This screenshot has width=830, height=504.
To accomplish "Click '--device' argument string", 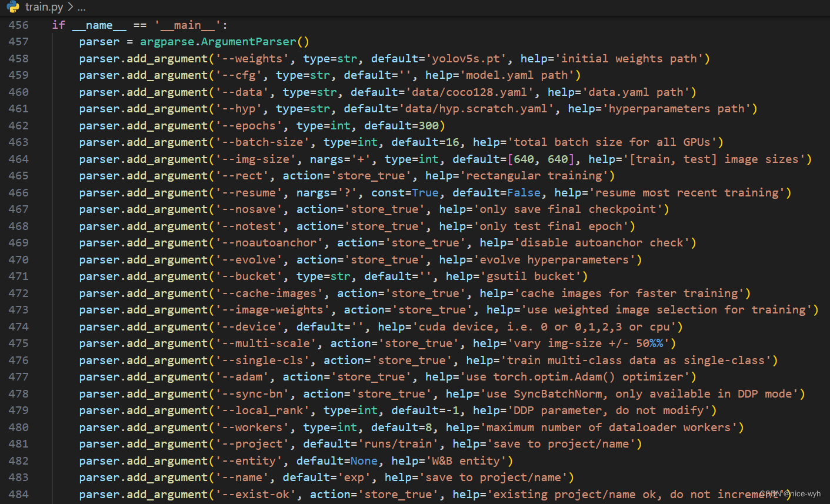I will pyautogui.click(x=249, y=326).
